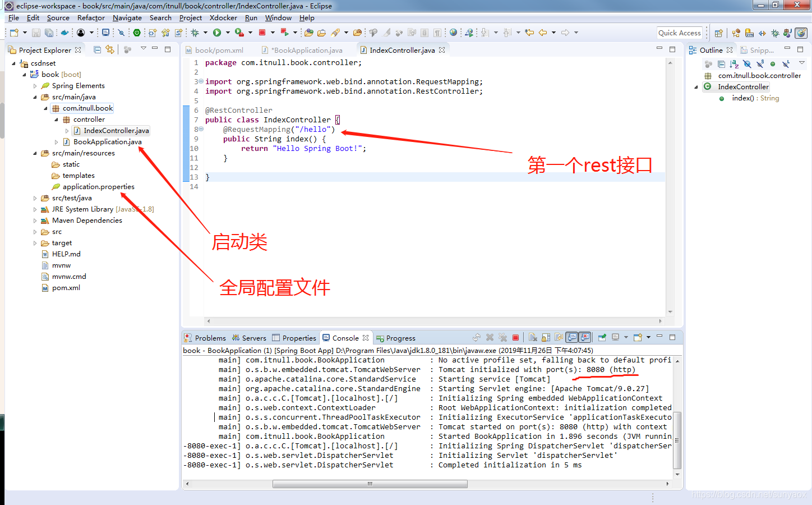Open the Run button dropdown arrow
The width and height of the screenshot is (812, 505).
click(228, 33)
